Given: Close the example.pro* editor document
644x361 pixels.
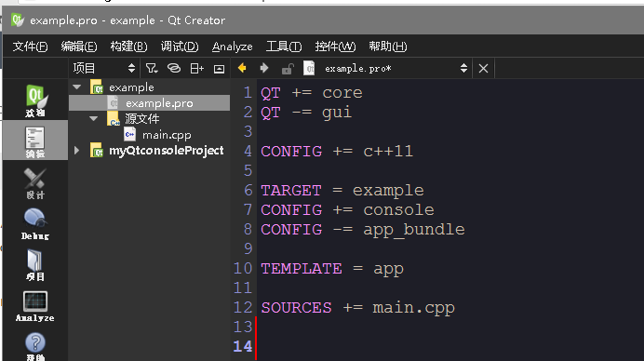Looking at the screenshot, I should (x=483, y=69).
